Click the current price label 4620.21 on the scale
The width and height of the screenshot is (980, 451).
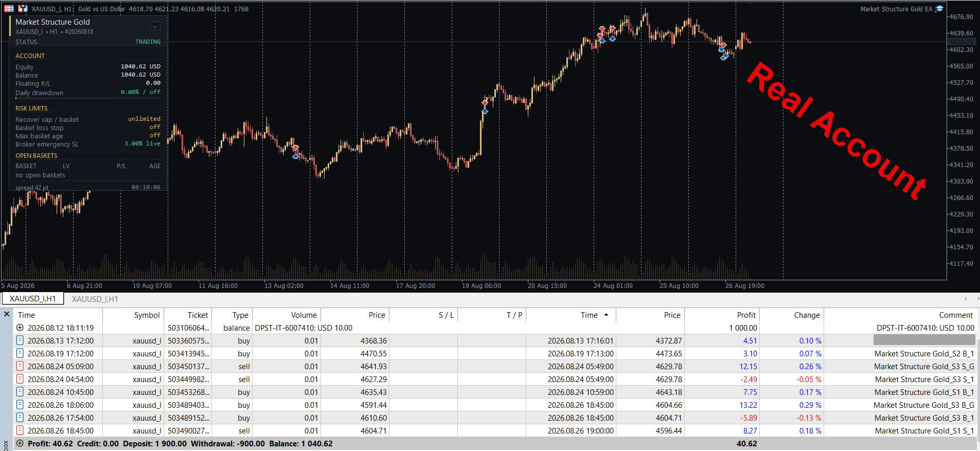(961, 42)
